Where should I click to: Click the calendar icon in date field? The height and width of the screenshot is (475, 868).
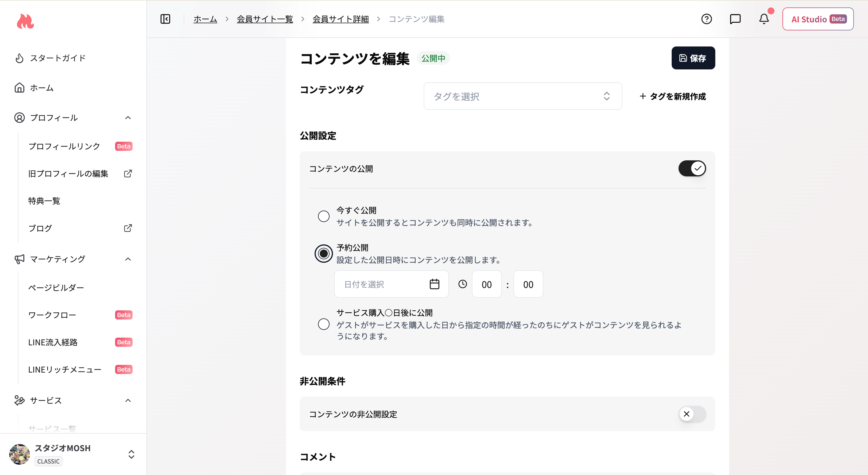(x=434, y=284)
